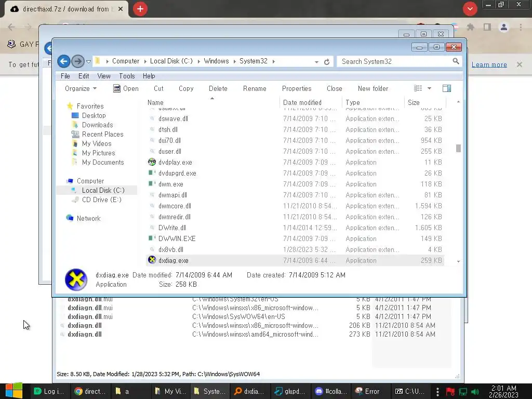
Task: Select CD Drive (E:) in the navigation pane
Action: (101, 199)
